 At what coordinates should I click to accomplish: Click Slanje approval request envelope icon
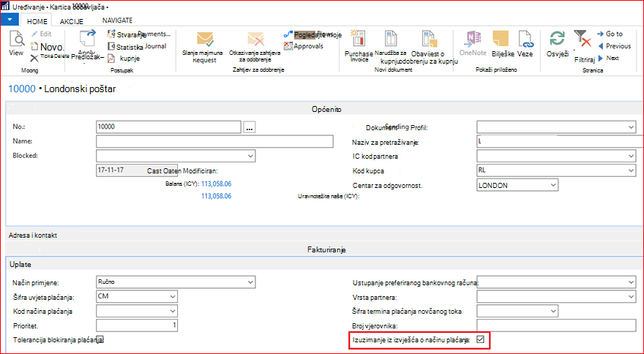204,39
